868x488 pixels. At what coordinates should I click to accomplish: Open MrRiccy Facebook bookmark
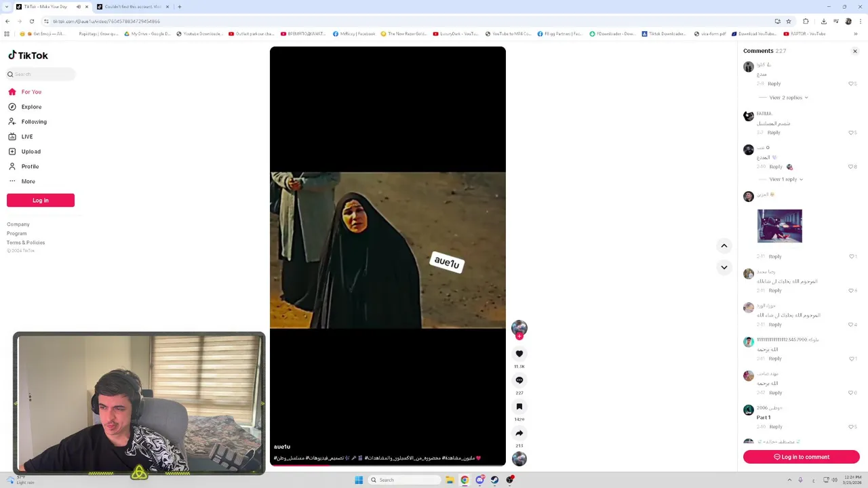pyautogui.click(x=354, y=33)
